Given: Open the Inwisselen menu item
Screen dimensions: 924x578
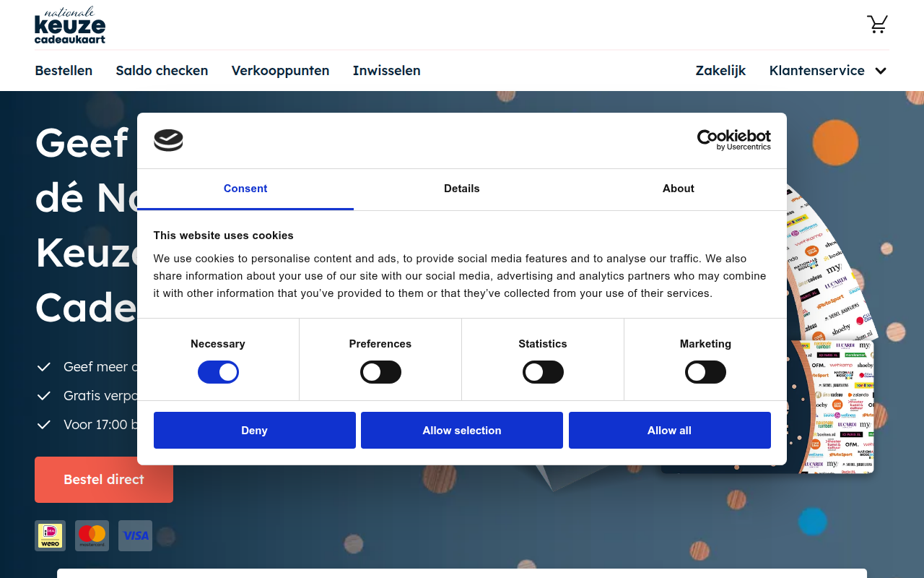Looking at the screenshot, I should [x=386, y=71].
